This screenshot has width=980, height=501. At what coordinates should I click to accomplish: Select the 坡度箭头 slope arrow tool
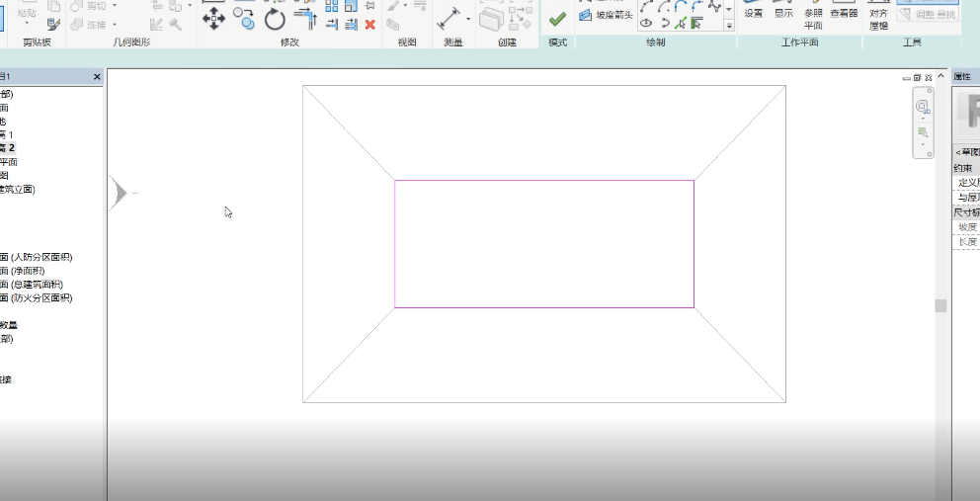pyautogui.click(x=606, y=15)
